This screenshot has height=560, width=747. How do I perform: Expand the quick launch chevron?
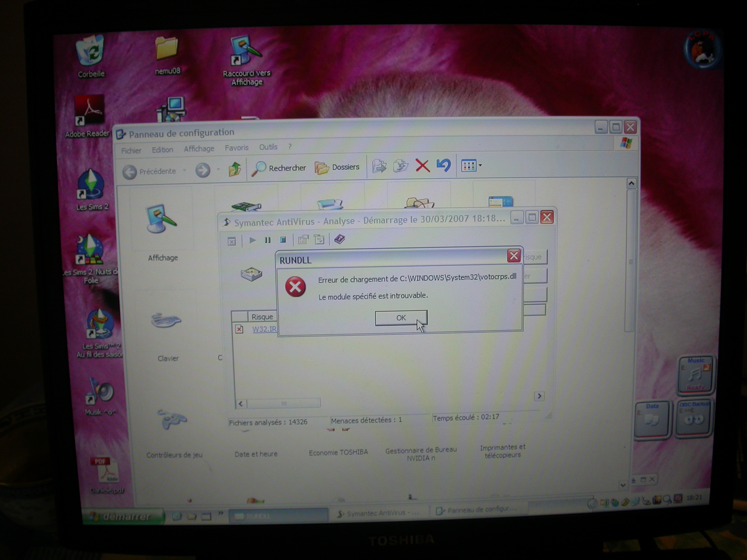(x=221, y=513)
